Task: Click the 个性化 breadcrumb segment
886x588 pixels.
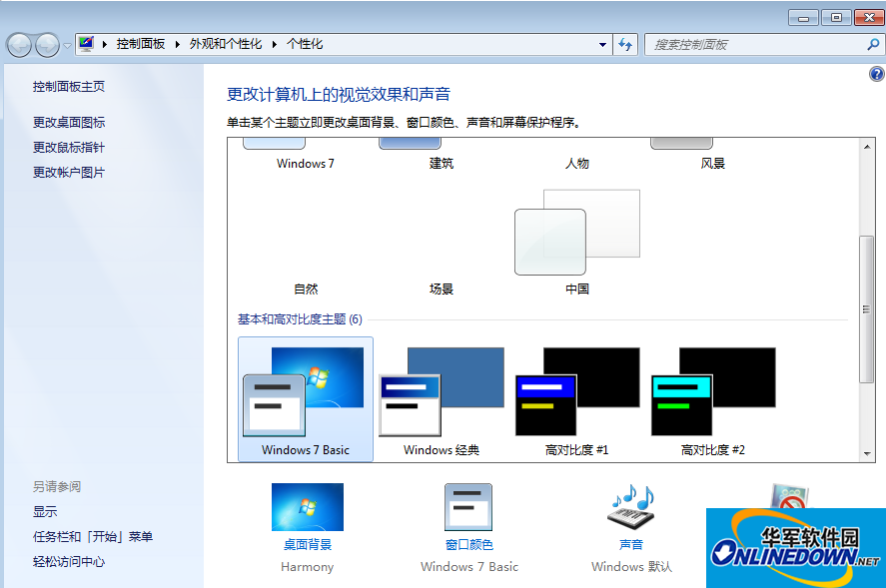Action: click(305, 44)
